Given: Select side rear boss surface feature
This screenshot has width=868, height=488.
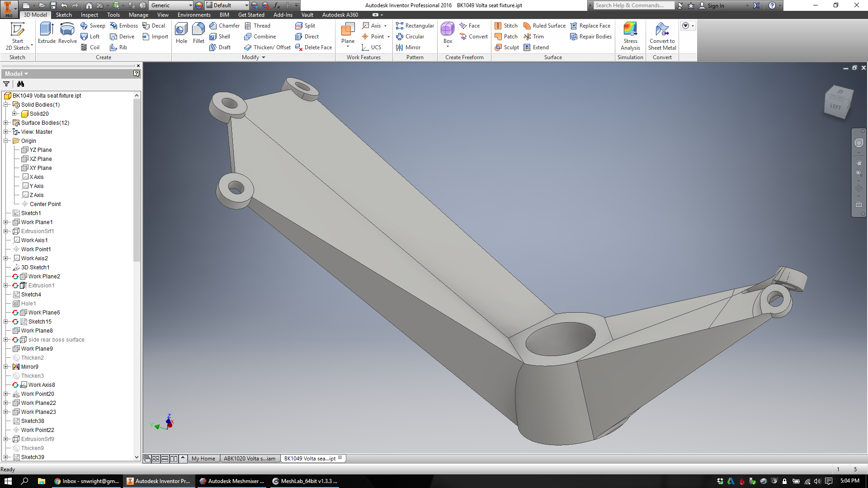Looking at the screenshot, I should [56, 340].
